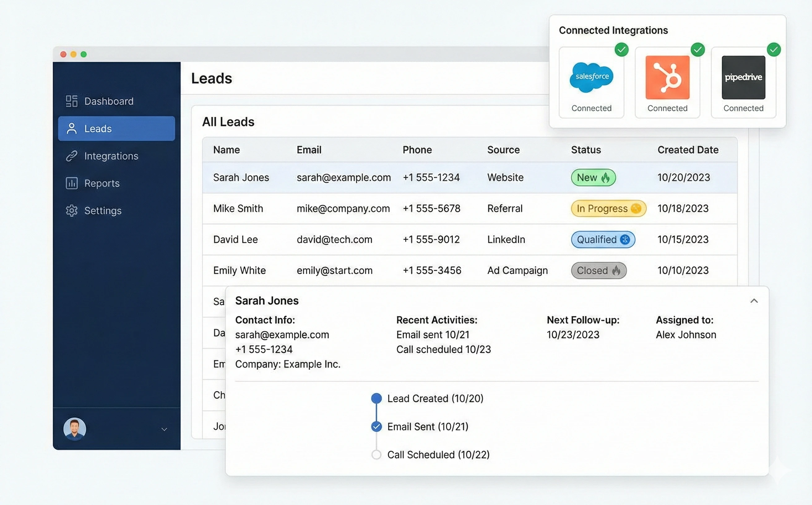
Task: Open Integrations via the chain-link icon
Action: (71, 156)
